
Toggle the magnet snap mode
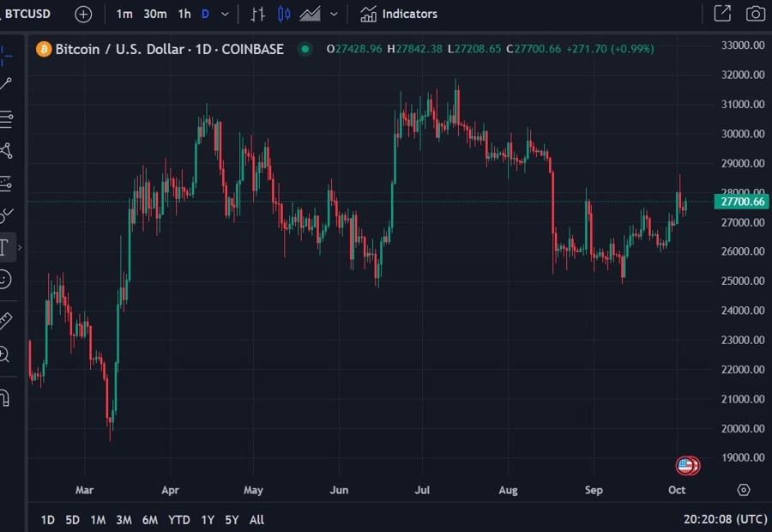coord(5,398)
